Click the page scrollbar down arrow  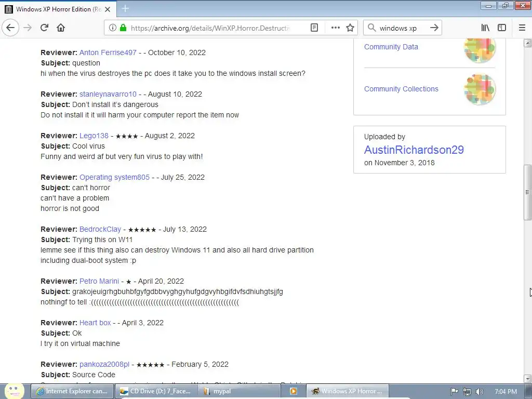pyautogui.click(x=527, y=379)
